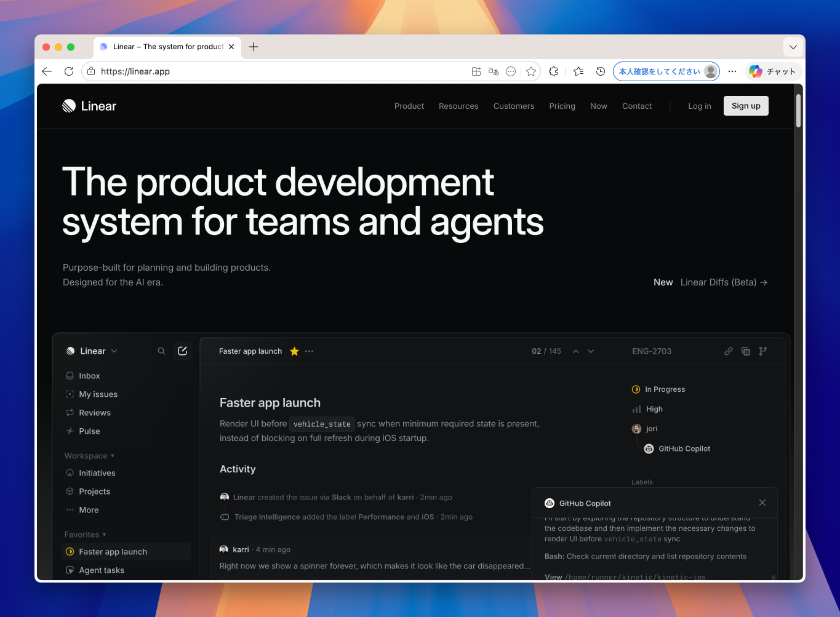Copy issue ID with the copy icon
Image resolution: width=840 pixels, height=617 pixels.
coord(746,351)
